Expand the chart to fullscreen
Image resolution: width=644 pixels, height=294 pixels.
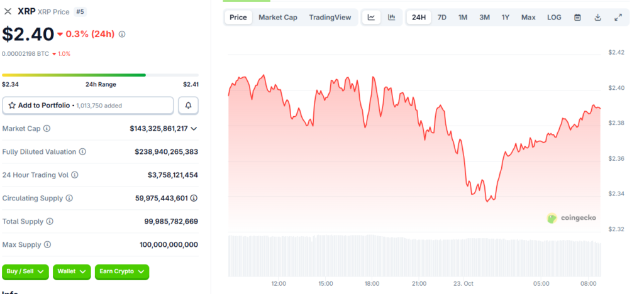click(x=618, y=18)
